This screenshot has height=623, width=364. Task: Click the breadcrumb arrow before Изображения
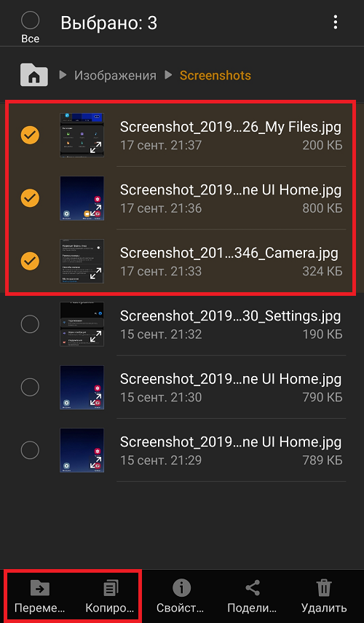[x=63, y=74]
